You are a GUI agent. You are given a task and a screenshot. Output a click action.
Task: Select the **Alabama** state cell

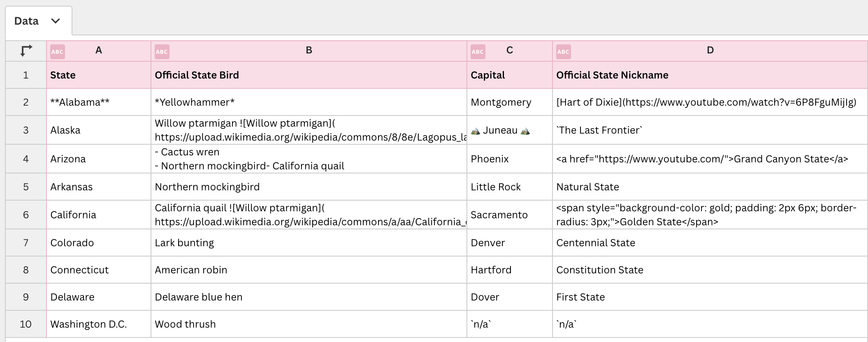pyautogui.click(x=80, y=102)
